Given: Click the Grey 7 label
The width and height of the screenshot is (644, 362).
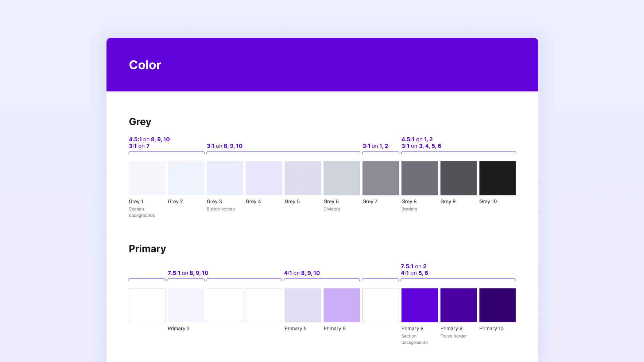Looking at the screenshot, I should click(x=370, y=201).
